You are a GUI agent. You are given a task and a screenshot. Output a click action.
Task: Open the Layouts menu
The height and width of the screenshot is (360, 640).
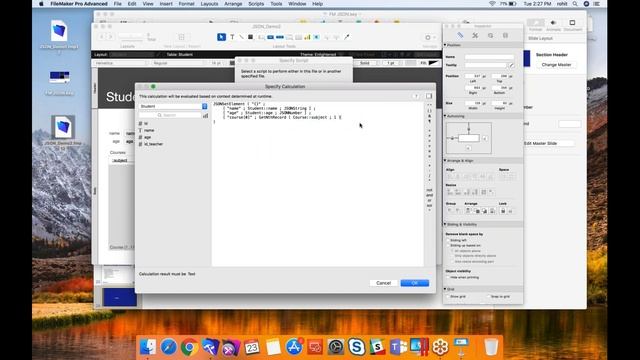(209, 4)
